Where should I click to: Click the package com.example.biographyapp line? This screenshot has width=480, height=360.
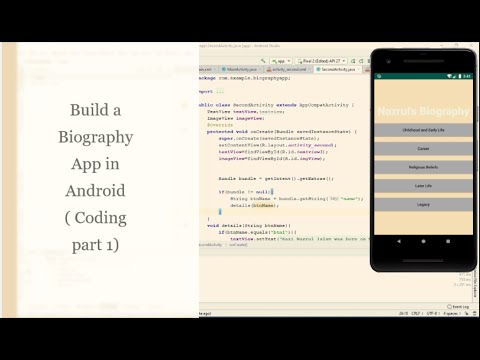pos(245,78)
